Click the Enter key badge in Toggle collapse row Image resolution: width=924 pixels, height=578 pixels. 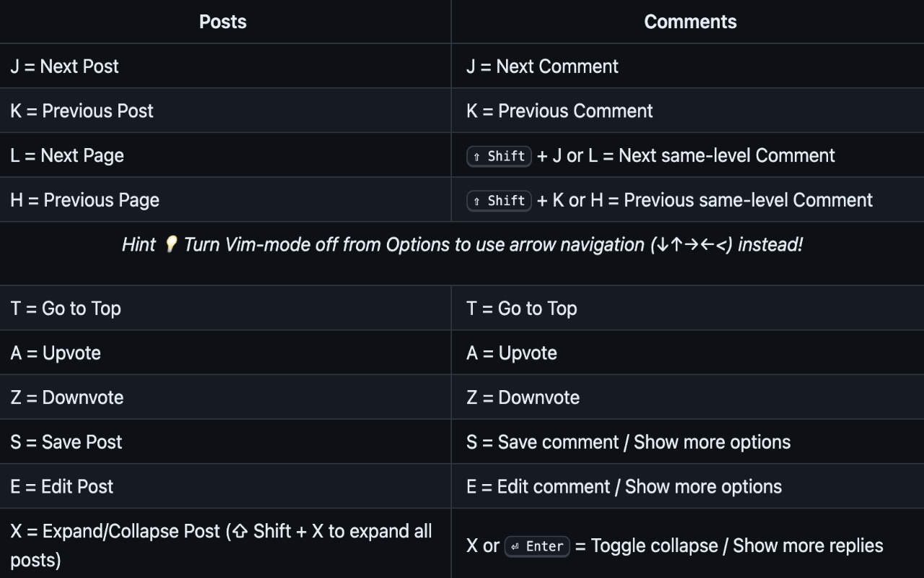coord(537,547)
